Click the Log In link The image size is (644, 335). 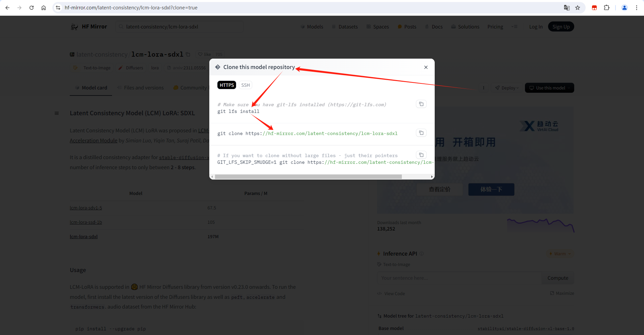pos(536,27)
